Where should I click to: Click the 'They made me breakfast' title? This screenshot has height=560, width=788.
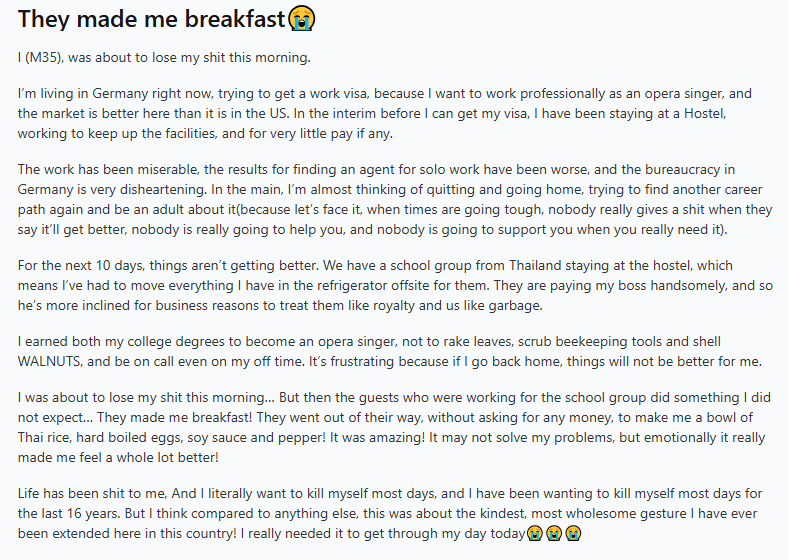[x=152, y=19]
